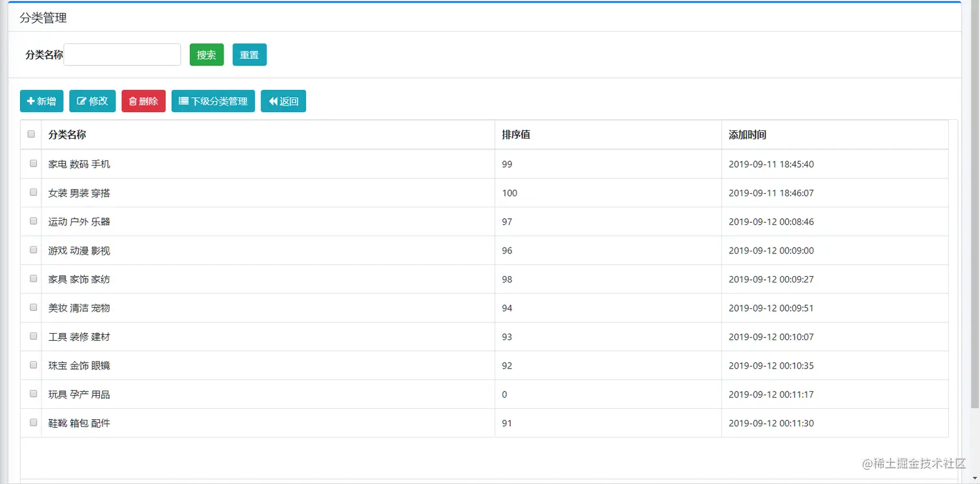
Task: Select the 游戏 动漫 影视 category name
Action: [x=79, y=251]
